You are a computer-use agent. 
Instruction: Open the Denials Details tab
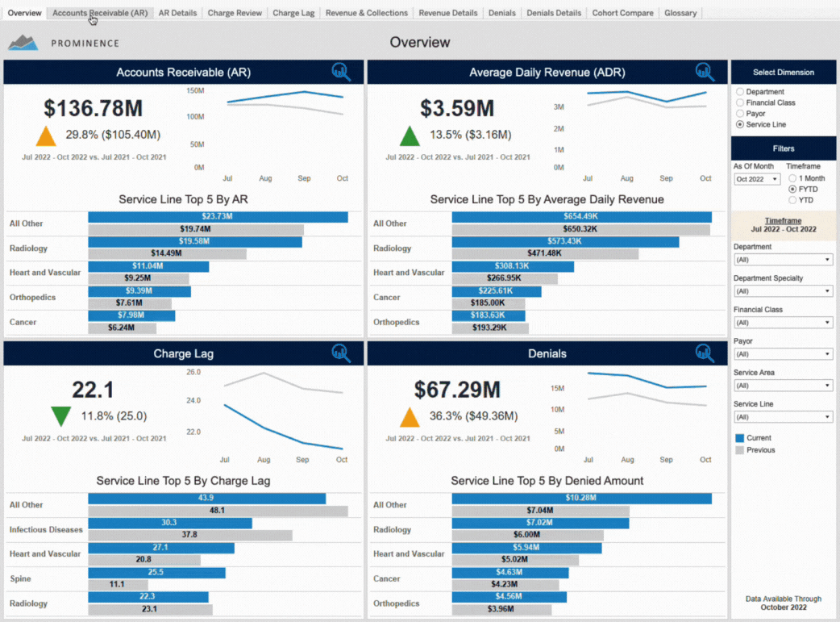[x=554, y=13]
